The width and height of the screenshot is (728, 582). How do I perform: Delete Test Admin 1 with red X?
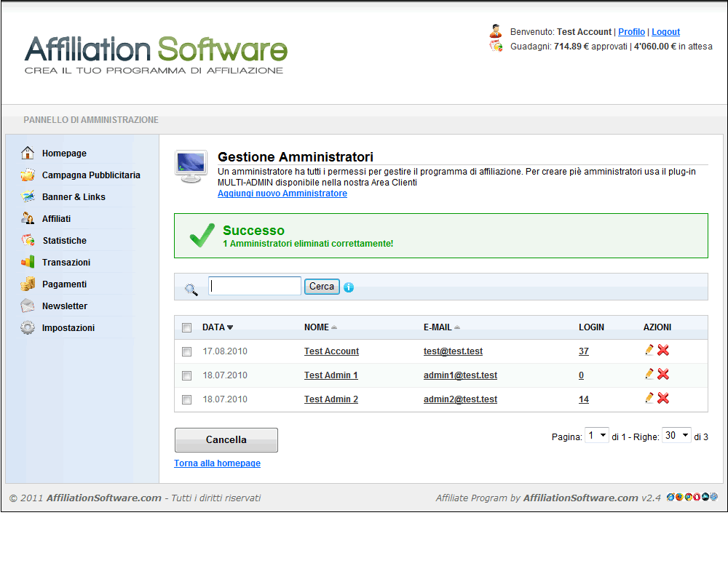click(663, 374)
